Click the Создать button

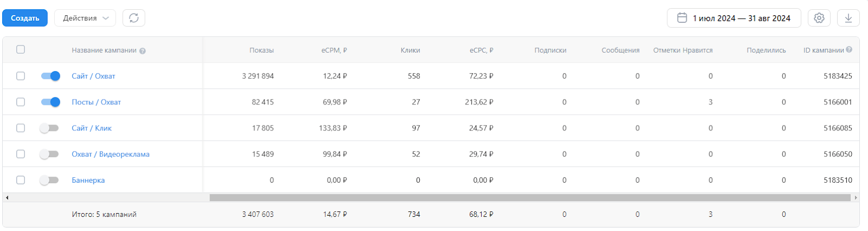tap(25, 18)
